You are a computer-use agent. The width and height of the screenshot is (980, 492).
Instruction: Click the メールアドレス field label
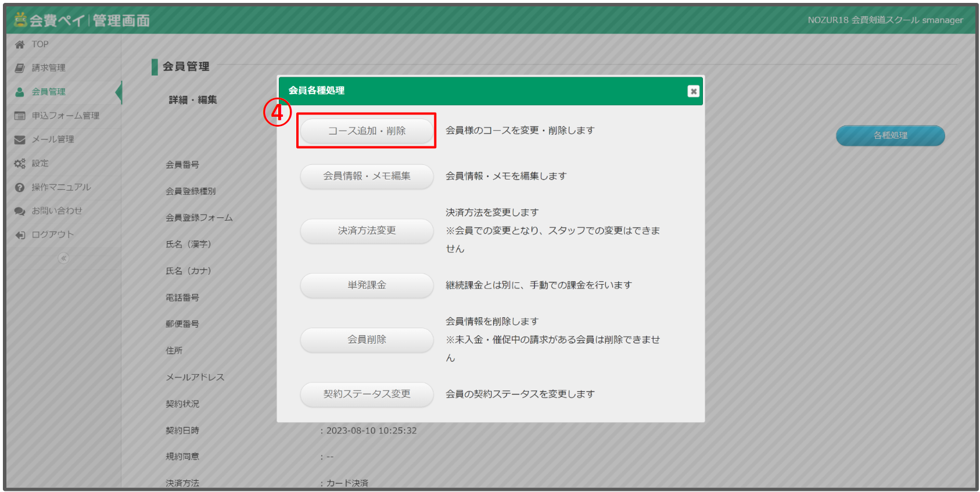[195, 378]
